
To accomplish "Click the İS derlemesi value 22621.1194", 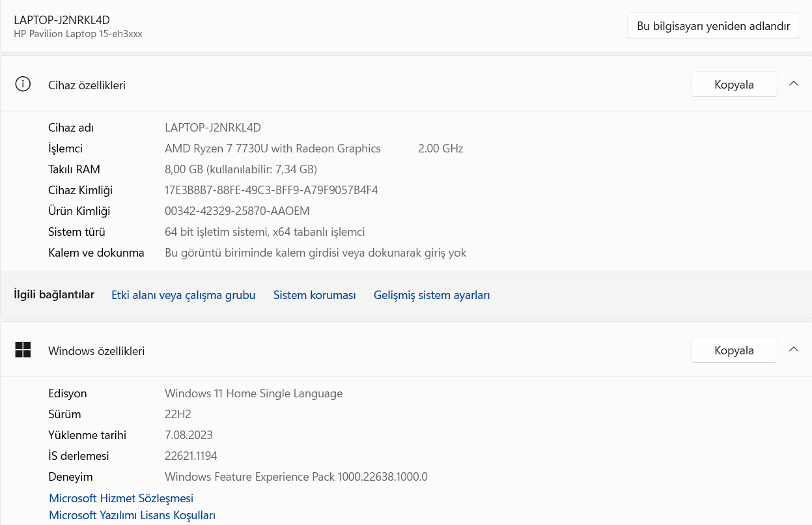I will (x=191, y=456).
